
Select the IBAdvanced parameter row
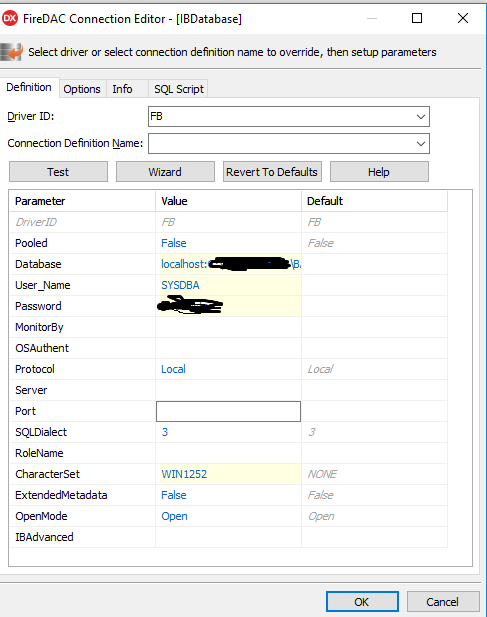coord(228,537)
